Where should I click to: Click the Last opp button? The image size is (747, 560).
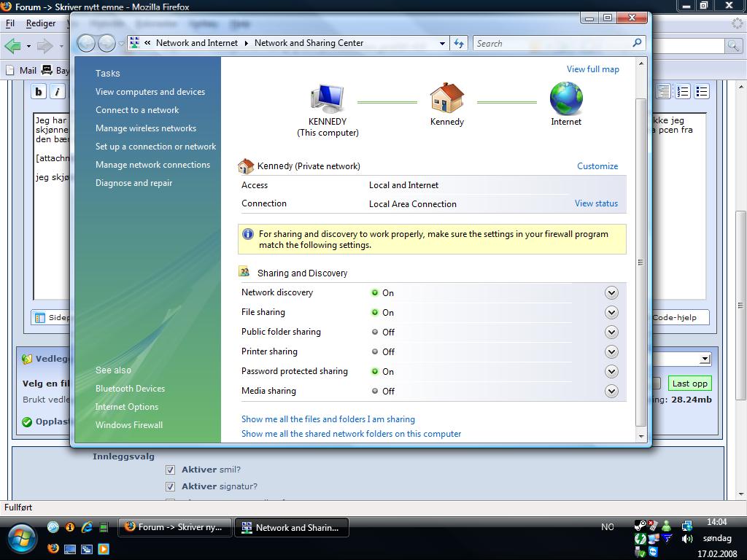[689, 384]
